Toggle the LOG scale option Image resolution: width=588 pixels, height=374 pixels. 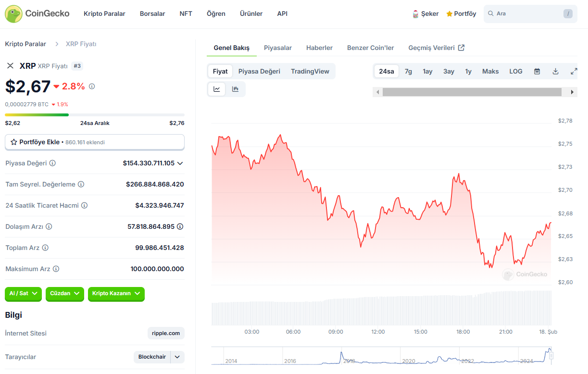516,71
